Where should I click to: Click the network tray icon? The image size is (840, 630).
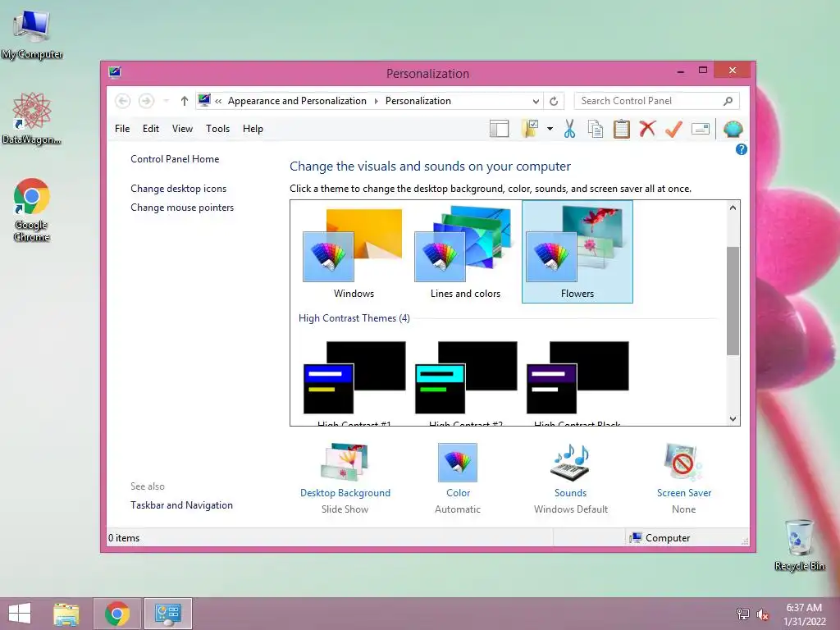(742, 614)
